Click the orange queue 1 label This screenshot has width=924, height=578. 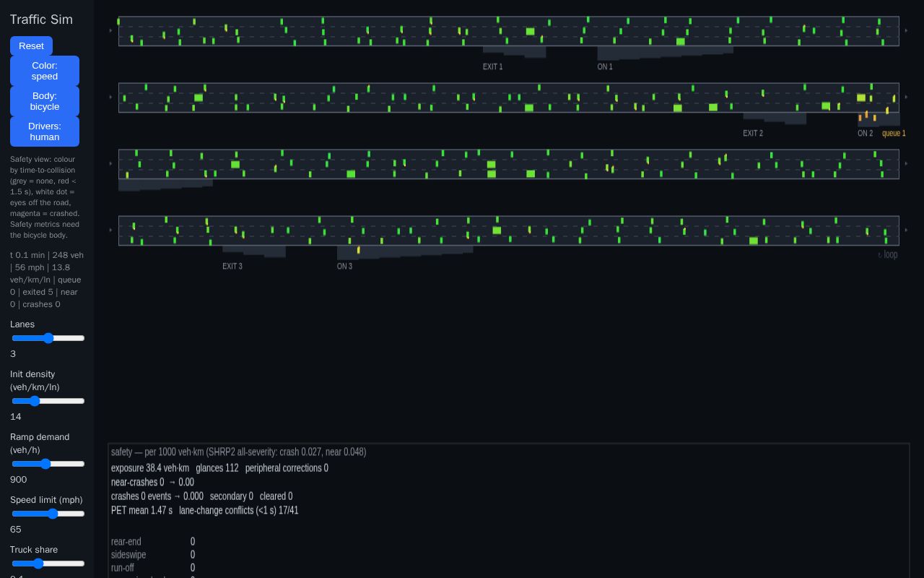coord(894,133)
